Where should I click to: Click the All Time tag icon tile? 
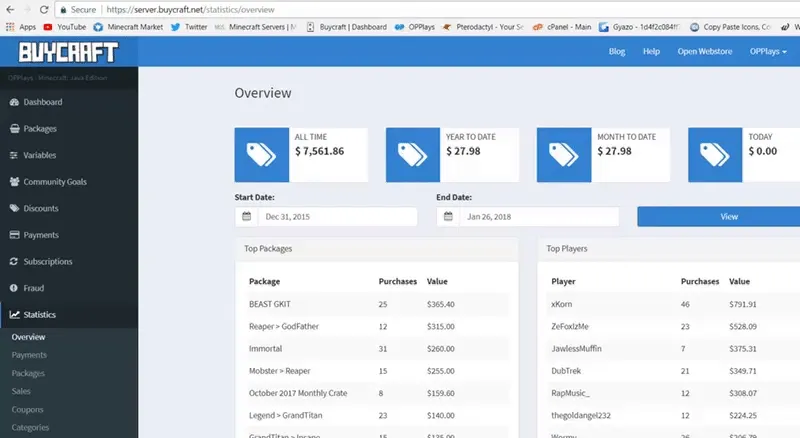(x=262, y=155)
